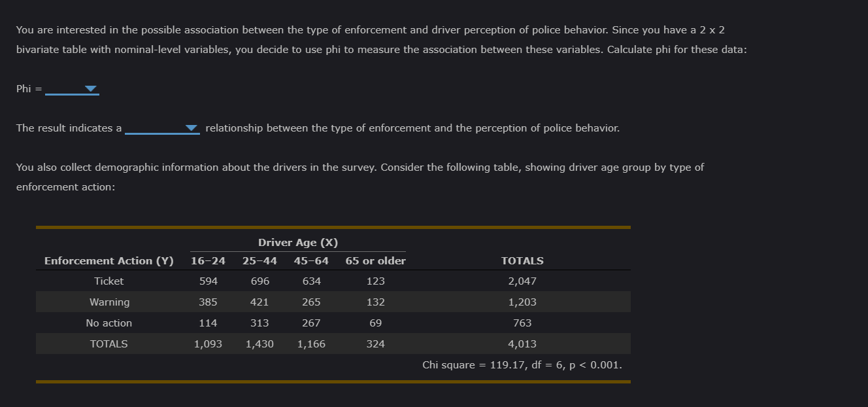868x407 pixels.
Task: Select the Ticket row label
Action: click(x=108, y=281)
